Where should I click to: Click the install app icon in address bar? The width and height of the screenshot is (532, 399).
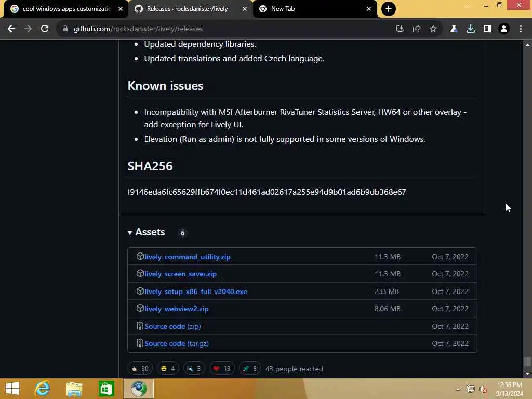400,29
